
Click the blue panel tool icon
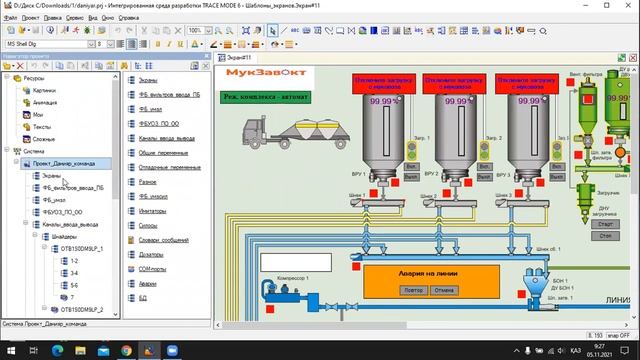[373, 31]
